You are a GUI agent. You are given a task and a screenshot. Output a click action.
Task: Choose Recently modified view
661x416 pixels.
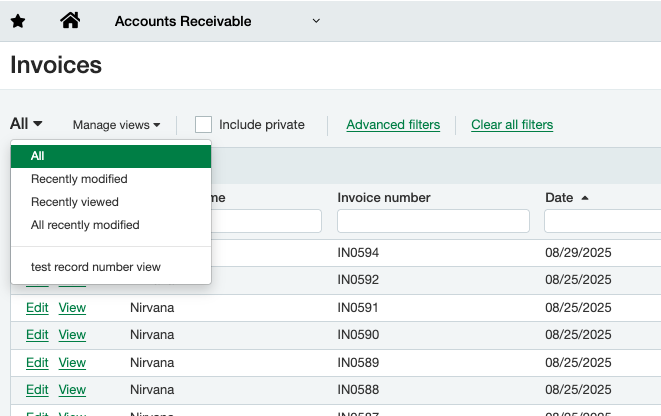[x=79, y=179]
